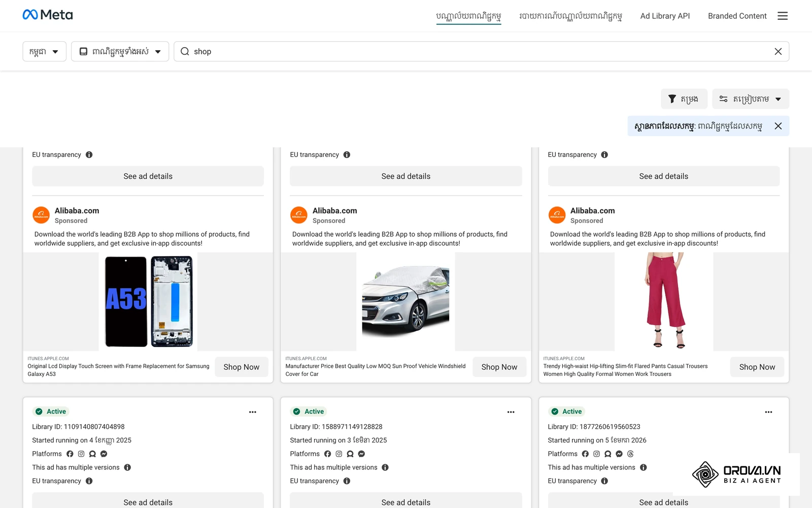This screenshot has width=812, height=508.
Task: Click multiple versions info icon on ad 1588971149128828
Action: (385, 467)
